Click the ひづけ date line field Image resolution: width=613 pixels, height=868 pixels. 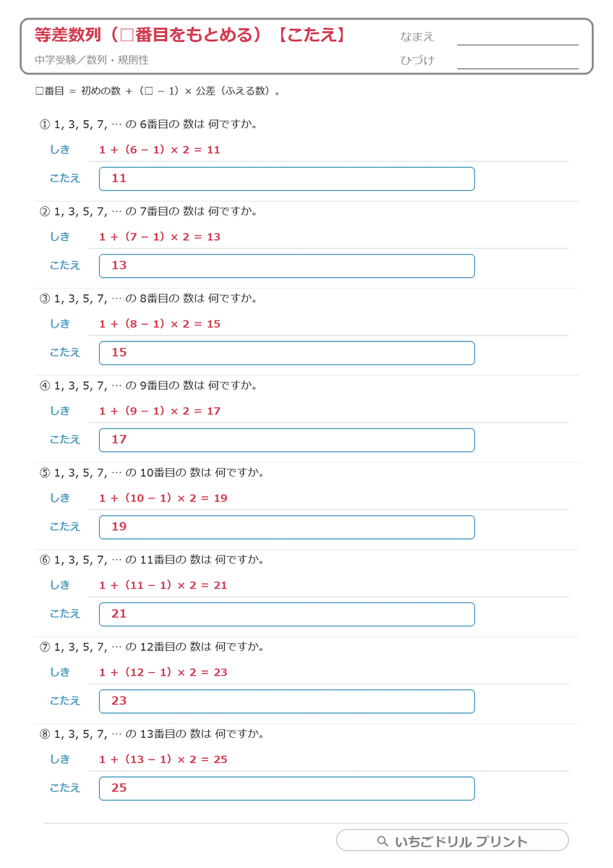coord(518,61)
